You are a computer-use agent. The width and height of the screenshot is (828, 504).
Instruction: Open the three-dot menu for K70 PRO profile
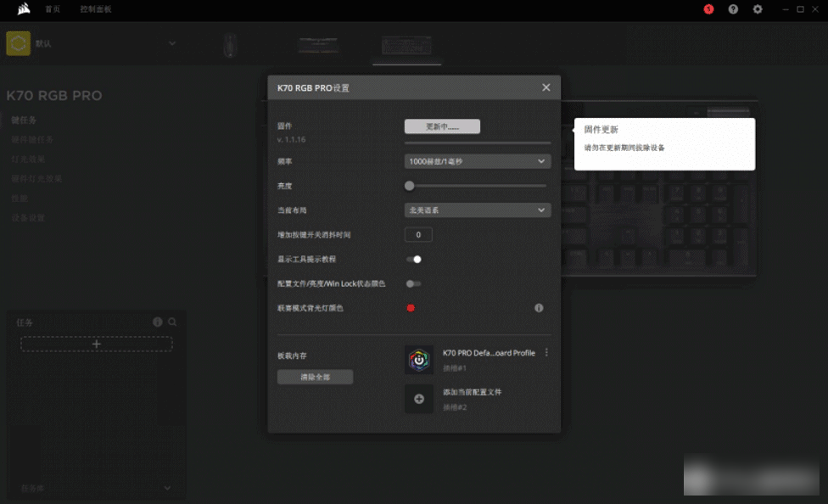click(x=546, y=353)
